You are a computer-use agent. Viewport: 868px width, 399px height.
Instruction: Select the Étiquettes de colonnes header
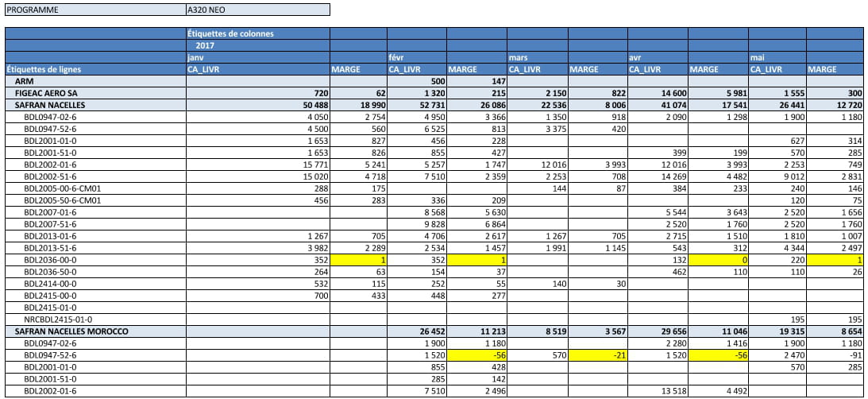point(258,33)
